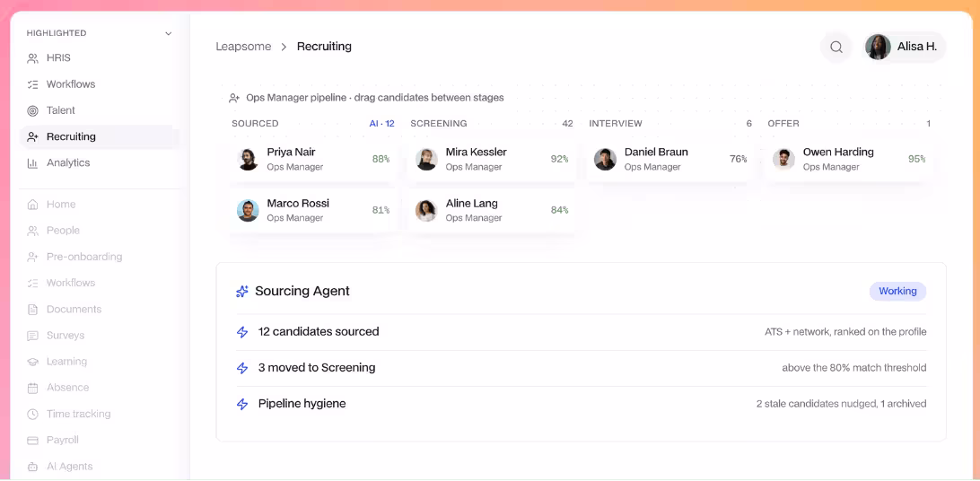Open the Alisa H. profile menu

coord(905,47)
